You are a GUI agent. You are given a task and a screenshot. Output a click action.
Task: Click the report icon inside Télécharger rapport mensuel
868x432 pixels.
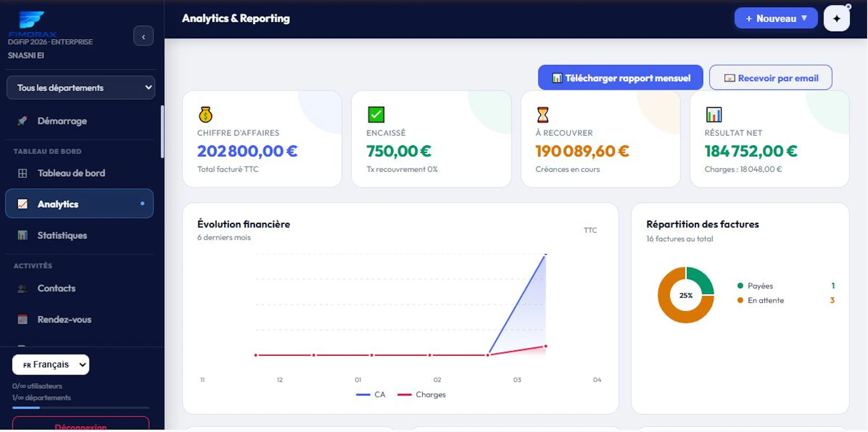coord(557,78)
